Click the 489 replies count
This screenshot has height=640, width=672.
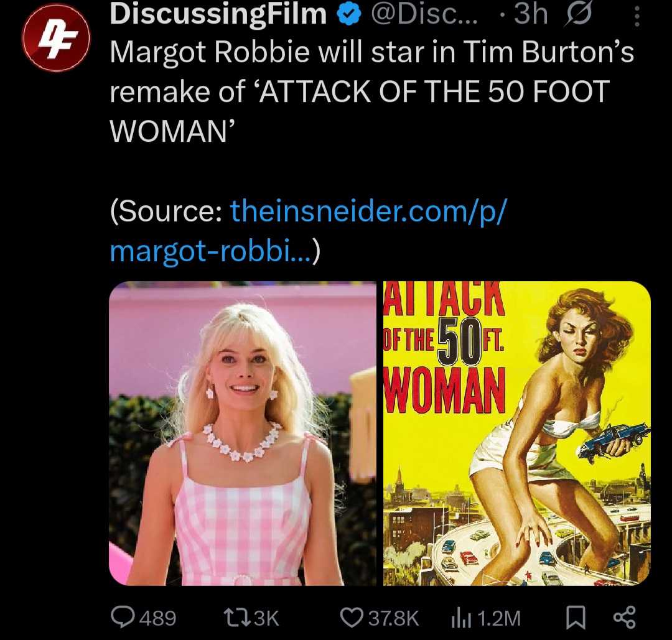point(158,618)
